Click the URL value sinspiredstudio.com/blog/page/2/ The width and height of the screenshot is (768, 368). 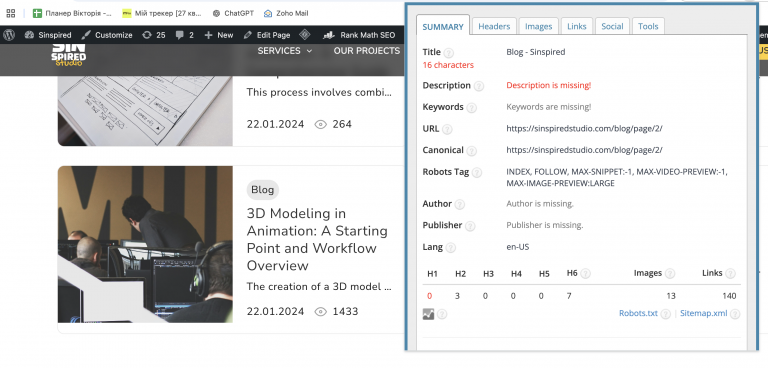pyautogui.click(x=584, y=128)
